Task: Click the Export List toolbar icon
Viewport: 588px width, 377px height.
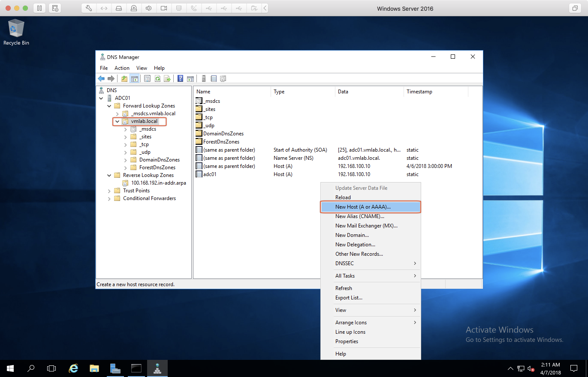Action: point(167,78)
